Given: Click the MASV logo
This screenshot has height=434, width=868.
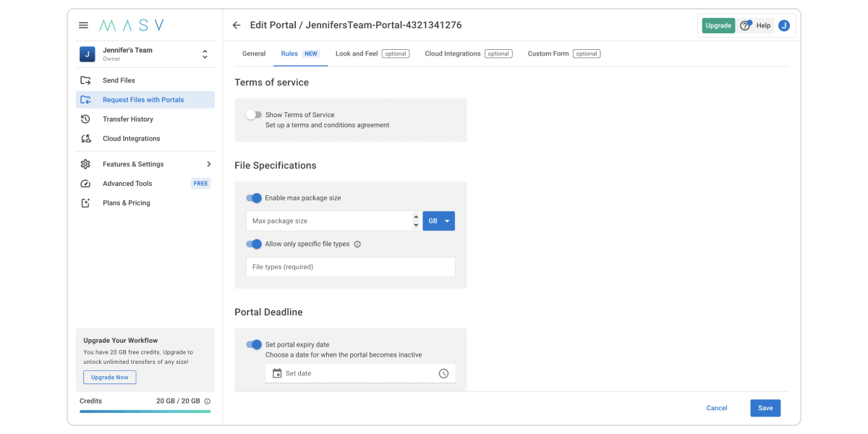Looking at the screenshot, I should coord(132,25).
